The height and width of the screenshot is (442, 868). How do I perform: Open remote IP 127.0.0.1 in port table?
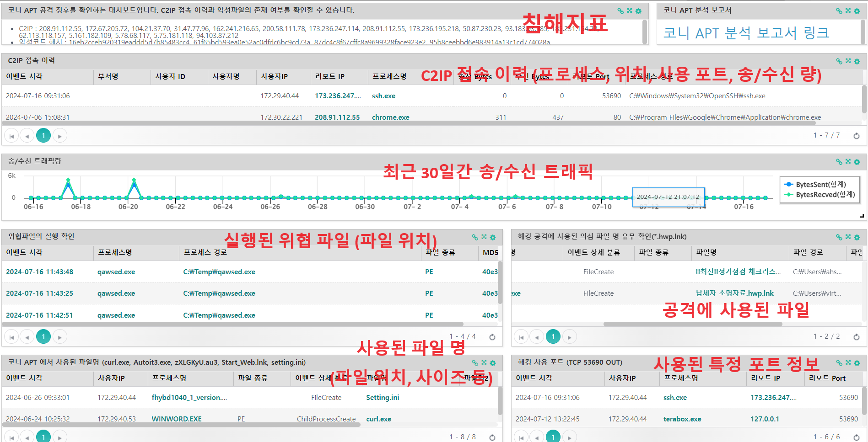click(765, 419)
